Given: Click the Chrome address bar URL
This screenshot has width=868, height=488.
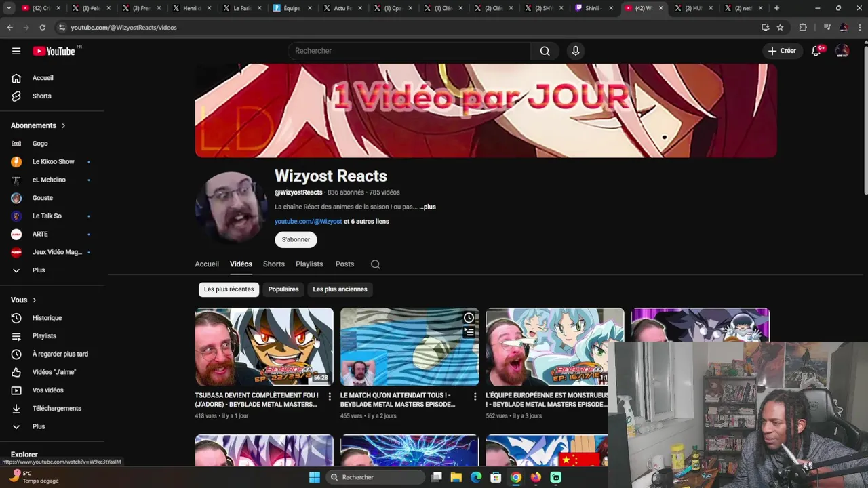Looking at the screenshot, I should [x=124, y=28].
